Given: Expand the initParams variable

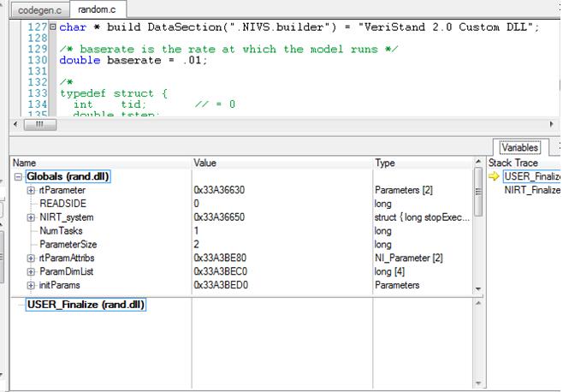Looking at the screenshot, I should point(32,286).
